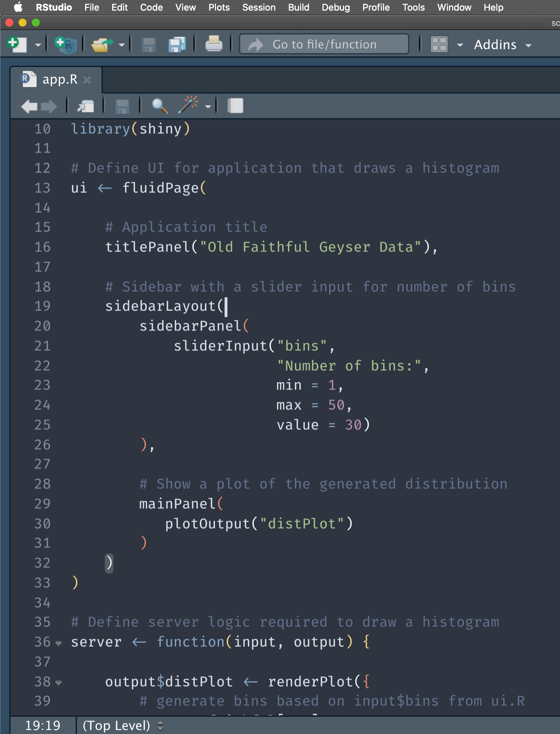Open the New File dropdown arrow
560x734 pixels.
38,45
